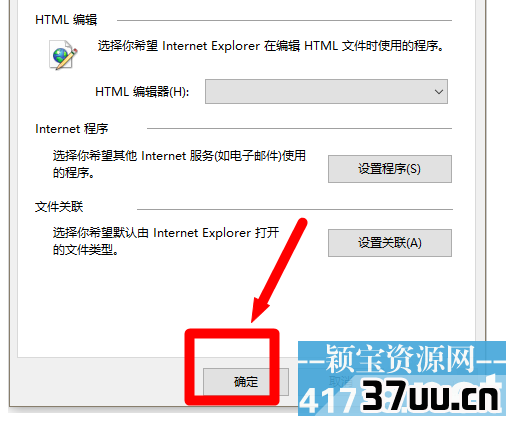The image size is (511, 421).
Task: Select the HTML 编辑 section heading
Action: (x=66, y=20)
